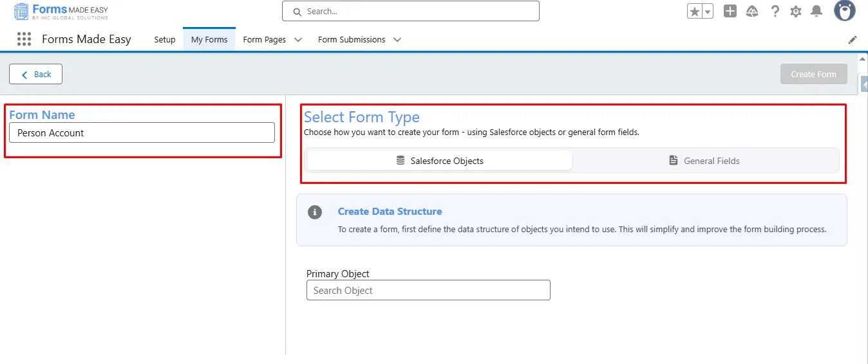Image resolution: width=868 pixels, height=364 pixels.
Task: Open the Trailhead guidance icon
Action: [752, 11]
